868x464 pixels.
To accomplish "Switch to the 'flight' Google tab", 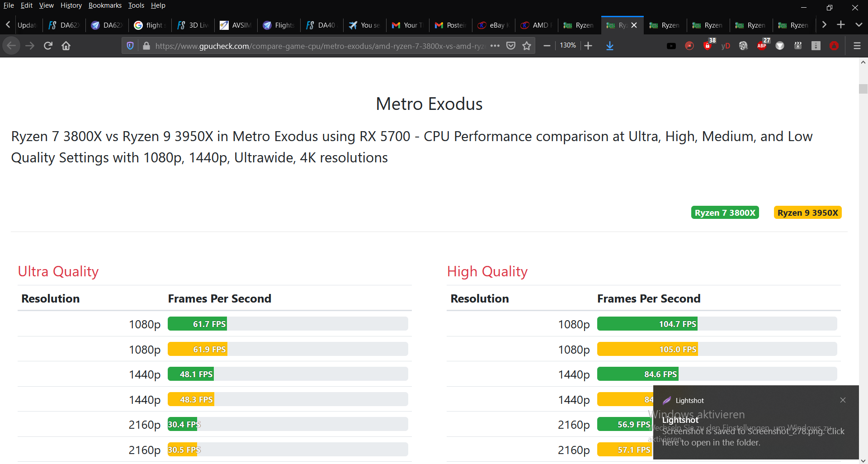I will (x=150, y=25).
